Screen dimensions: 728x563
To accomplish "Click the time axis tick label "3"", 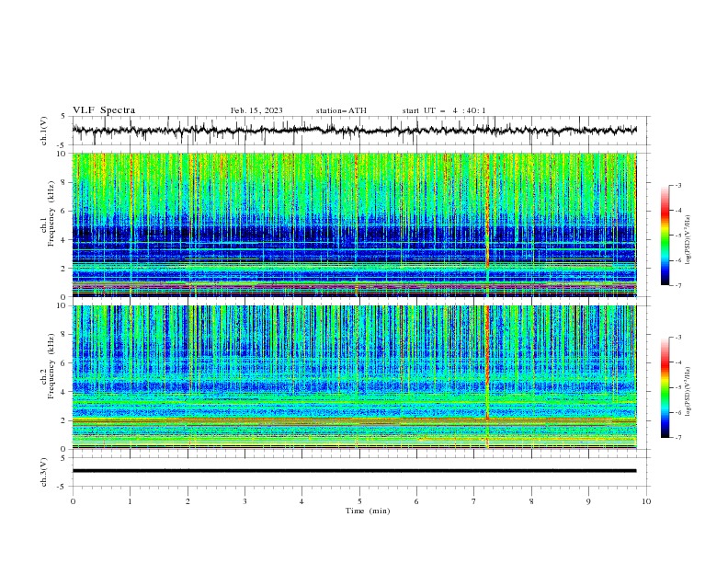I will [245, 501].
